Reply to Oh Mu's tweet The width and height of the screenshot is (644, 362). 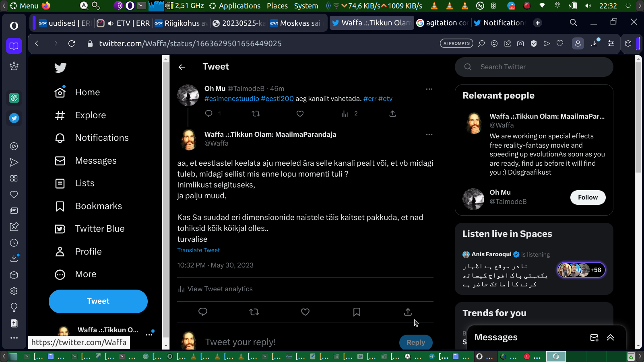[208, 113]
